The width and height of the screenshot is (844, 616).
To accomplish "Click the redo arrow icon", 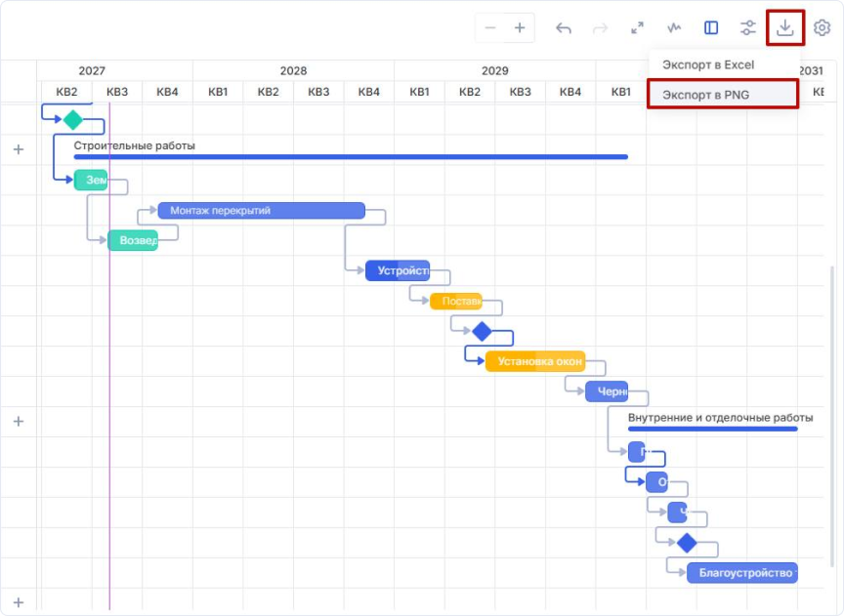I will pos(600,28).
